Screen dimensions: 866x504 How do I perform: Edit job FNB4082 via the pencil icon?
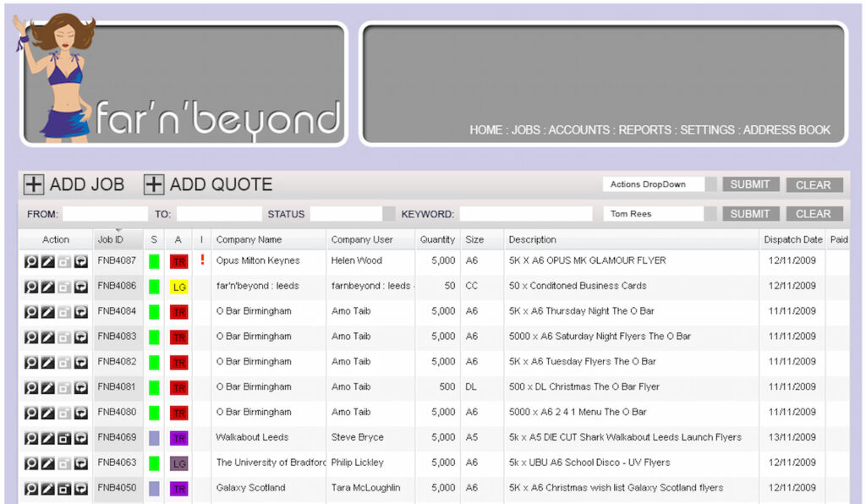[48, 363]
